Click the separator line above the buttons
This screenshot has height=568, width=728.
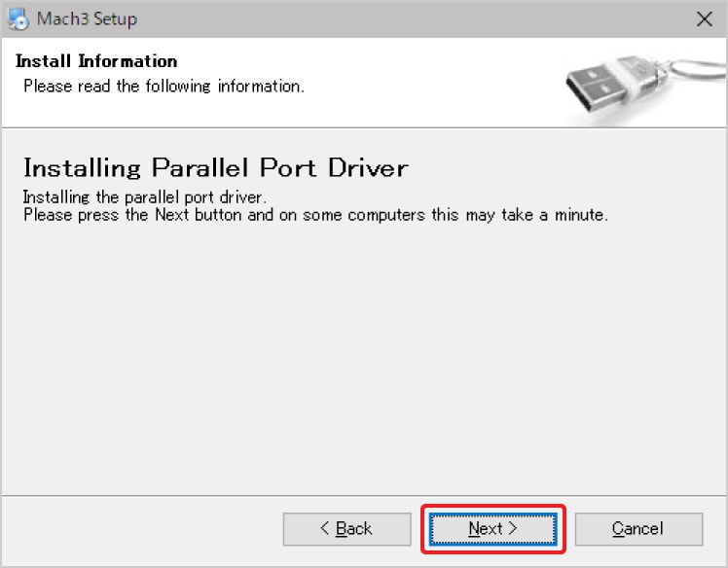(364, 494)
